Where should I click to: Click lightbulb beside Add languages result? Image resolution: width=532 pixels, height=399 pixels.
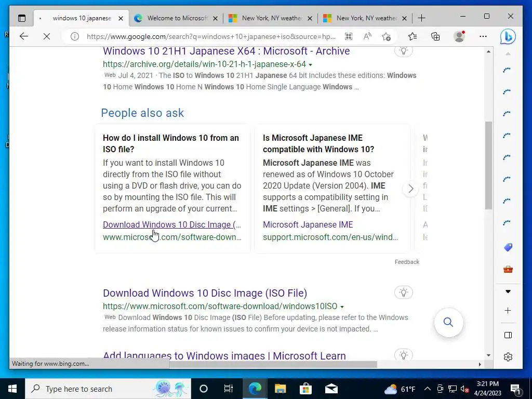tap(403, 355)
